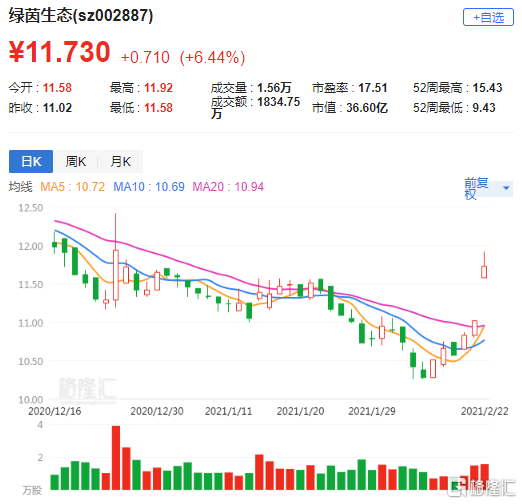Screen dimensions: 522x504
Task: Open the 前复权 adjustment dropdown
Action: 488,188
